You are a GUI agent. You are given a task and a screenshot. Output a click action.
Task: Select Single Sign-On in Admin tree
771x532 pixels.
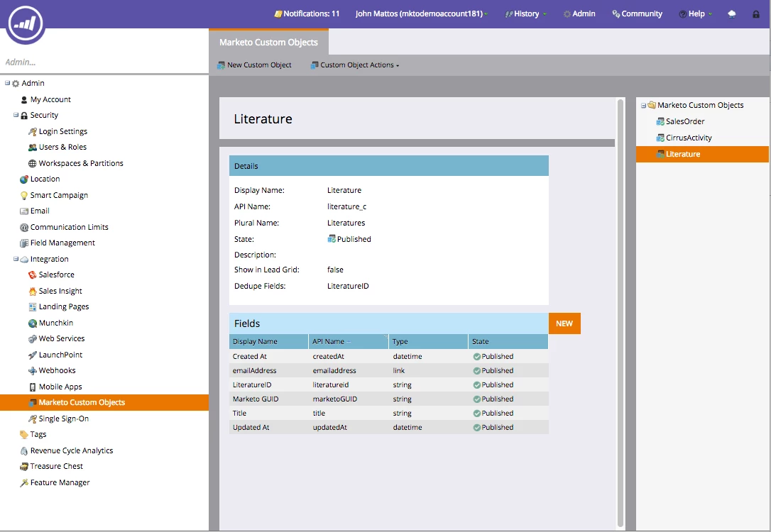click(x=64, y=419)
